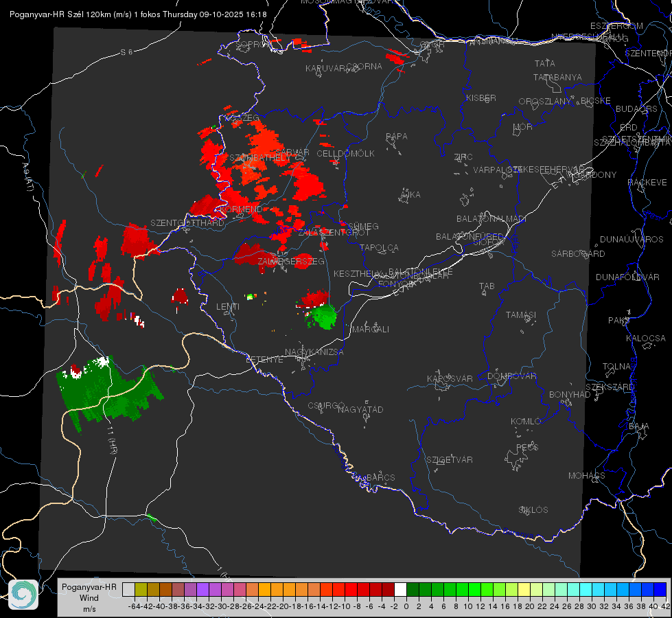
Task: Click the SZENTGOTTHARD label
Action: point(187,223)
